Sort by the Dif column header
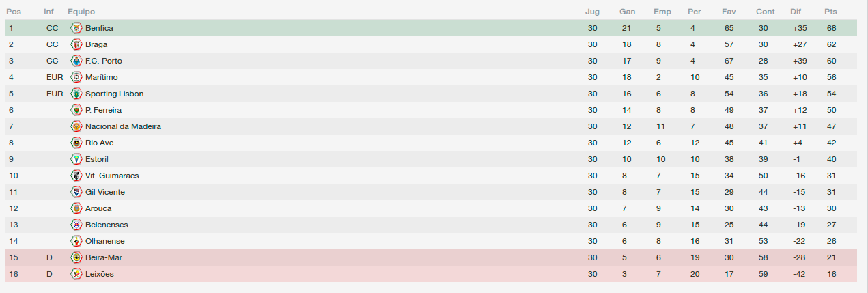The width and height of the screenshot is (868, 293). (x=796, y=12)
